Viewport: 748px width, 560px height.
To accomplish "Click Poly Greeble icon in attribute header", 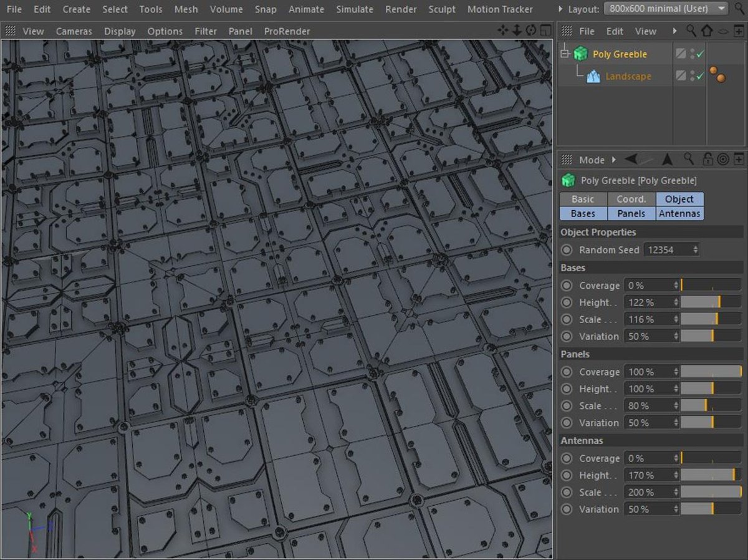I will [x=568, y=180].
